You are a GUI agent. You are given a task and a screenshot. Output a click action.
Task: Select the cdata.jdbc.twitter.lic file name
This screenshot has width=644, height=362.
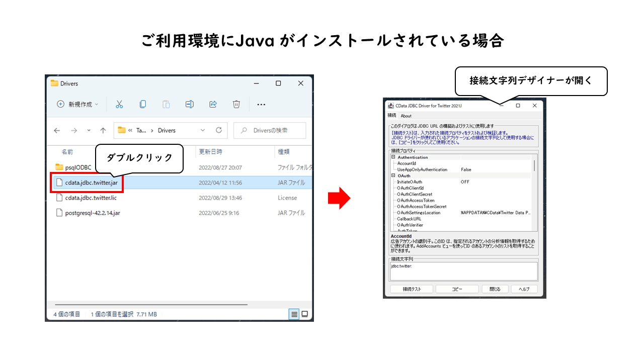click(91, 198)
